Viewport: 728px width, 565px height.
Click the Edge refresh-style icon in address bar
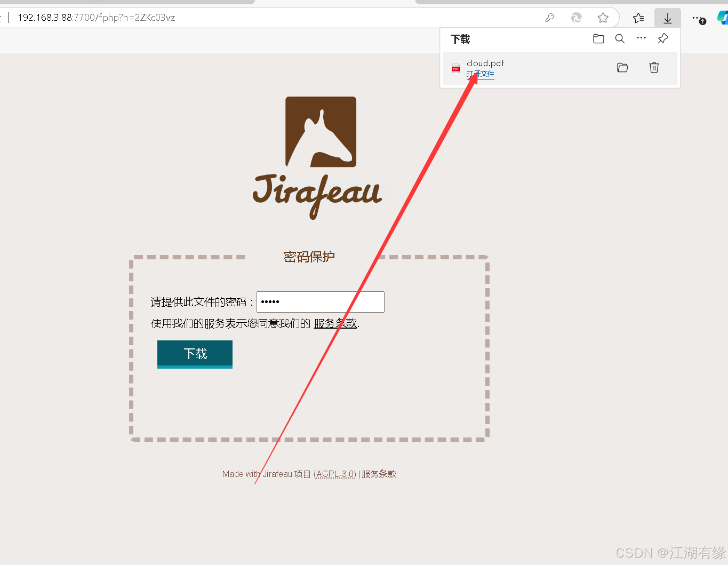[x=577, y=18]
